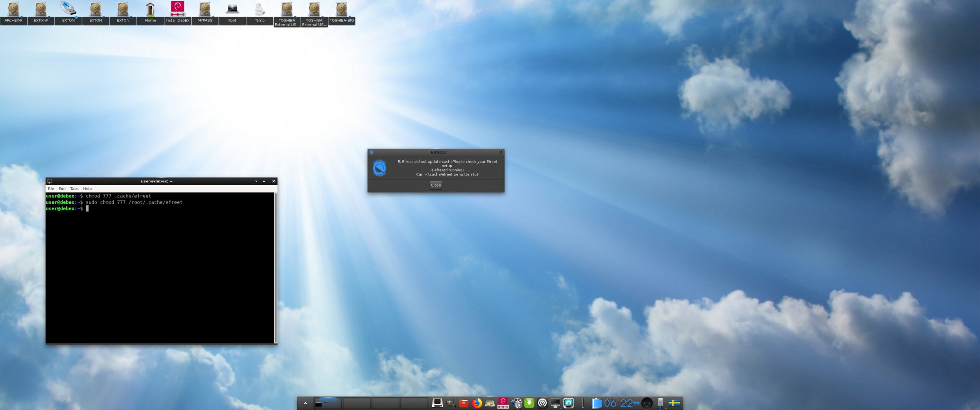Launch the screenshot camera panel icon
Screen dimensions: 980x410
click(x=569, y=403)
